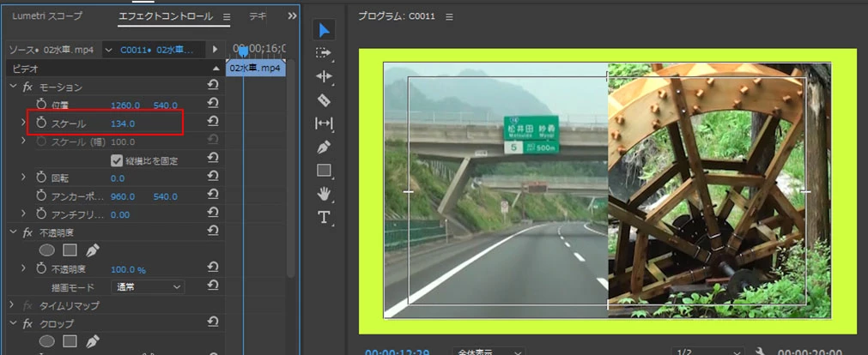Reset the スケール parameter
Image resolution: width=868 pixels, height=355 pixels.
[213, 122]
